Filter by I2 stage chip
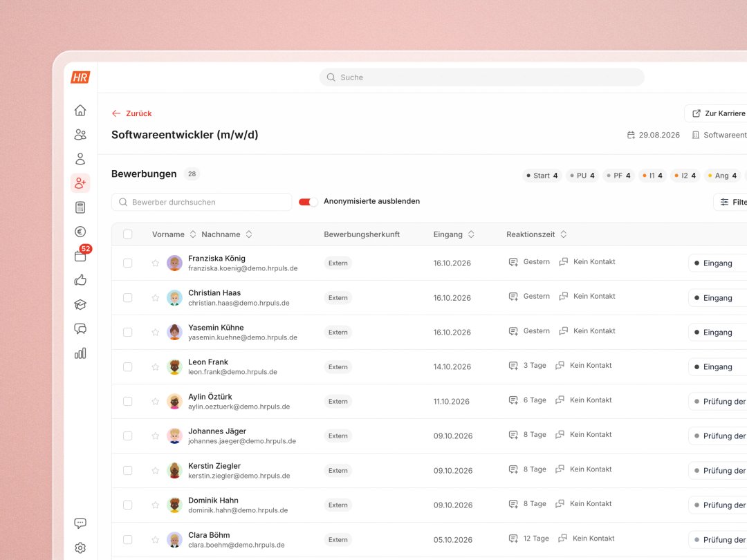 685,176
